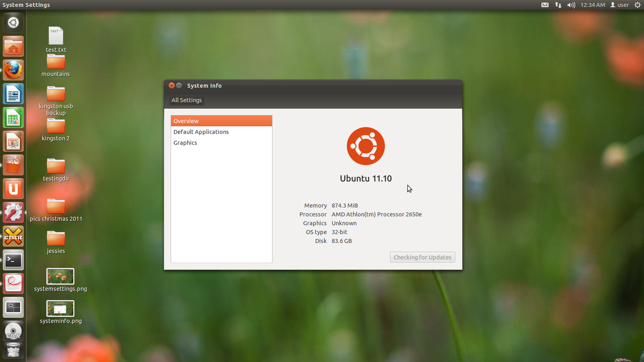Image resolution: width=644 pixels, height=362 pixels.
Task: Click processor value AMD Athlon(tm) Processor 2650e
Action: pyautogui.click(x=377, y=214)
